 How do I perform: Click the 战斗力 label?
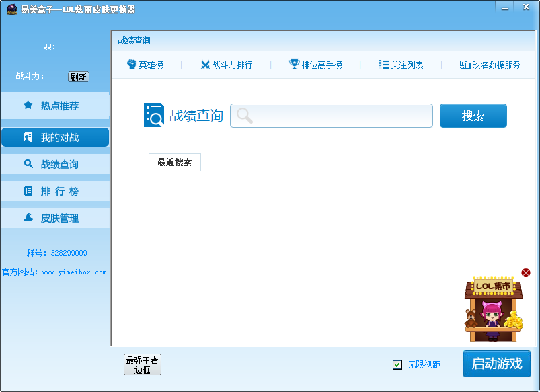30,76
